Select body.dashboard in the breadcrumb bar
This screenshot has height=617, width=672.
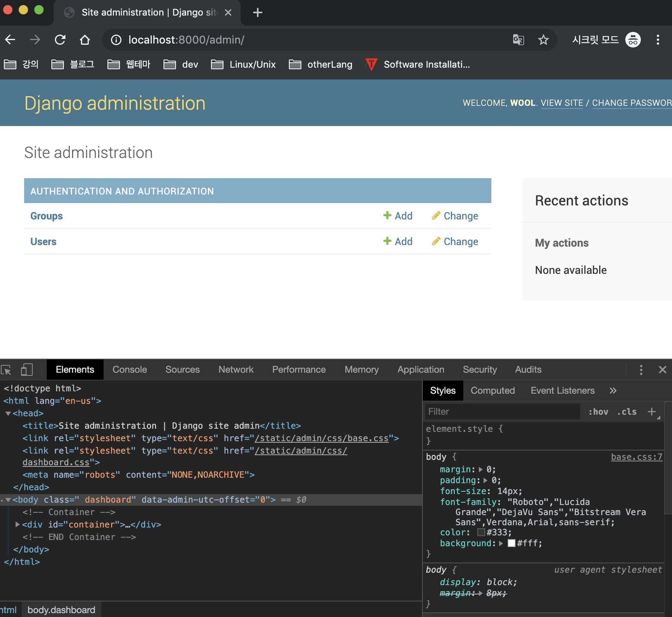pos(61,610)
